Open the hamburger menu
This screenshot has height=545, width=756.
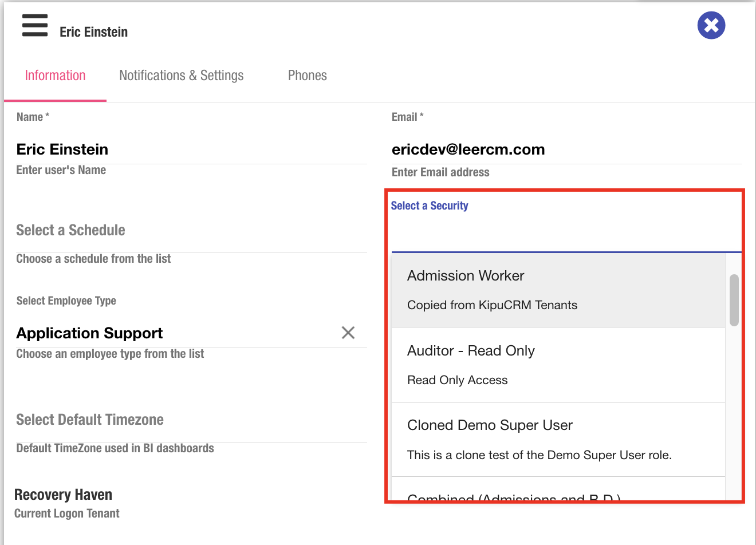coord(35,26)
